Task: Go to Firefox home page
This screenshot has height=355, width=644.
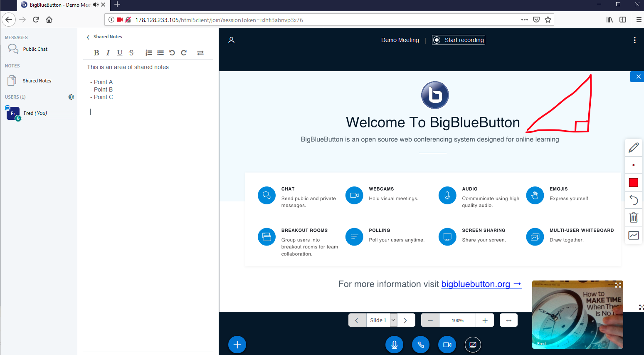Action: [x=49, y=20]
